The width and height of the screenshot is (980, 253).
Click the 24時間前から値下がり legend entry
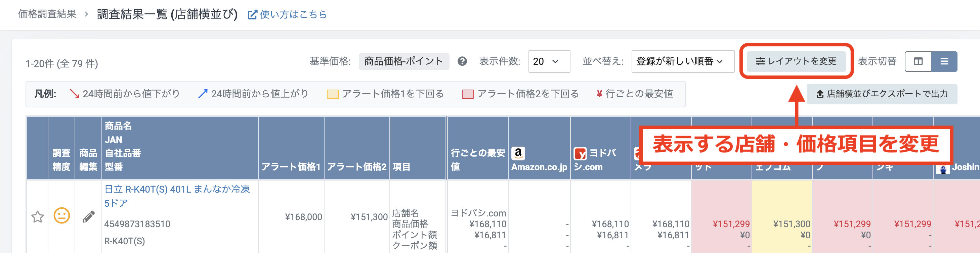(125, 94)
